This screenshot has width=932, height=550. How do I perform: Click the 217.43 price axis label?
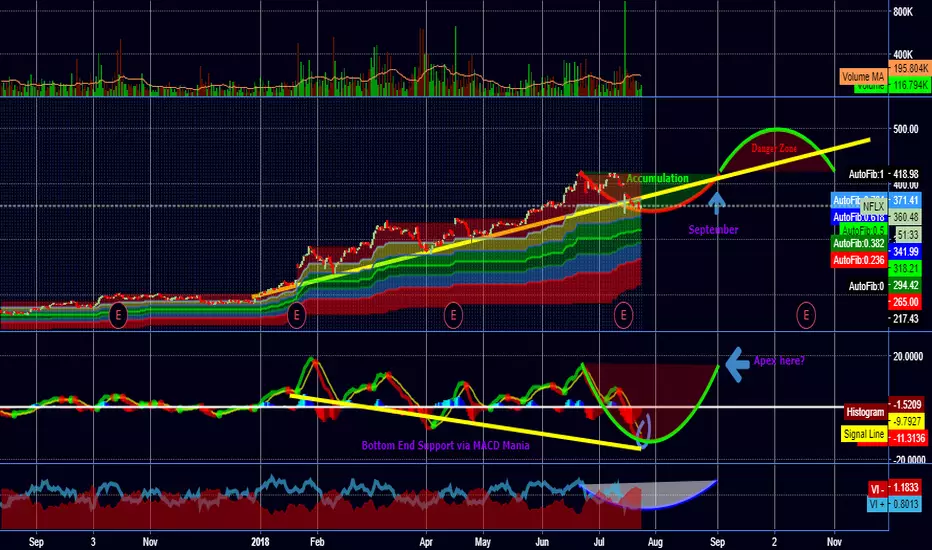[905, 319]
